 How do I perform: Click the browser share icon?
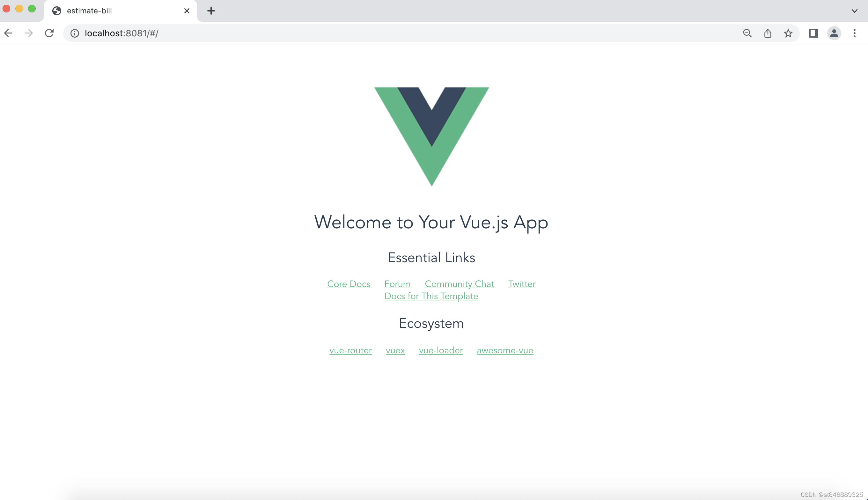coord(768,33)
